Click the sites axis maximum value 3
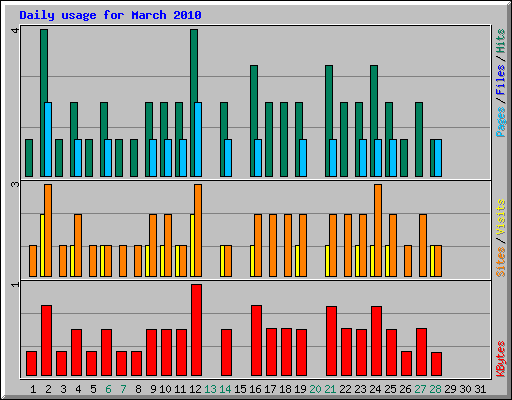The width and height of the screenshot is (512, 400). (x=15, y=184)
